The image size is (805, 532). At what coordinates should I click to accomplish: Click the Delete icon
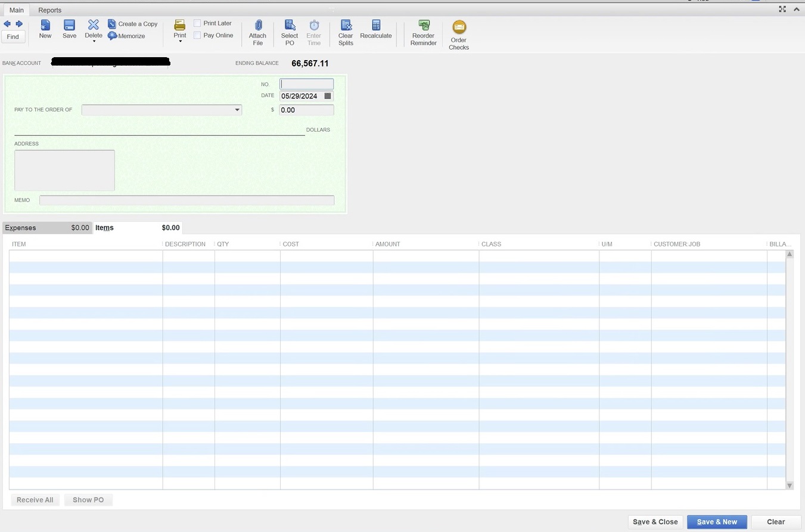94,24
